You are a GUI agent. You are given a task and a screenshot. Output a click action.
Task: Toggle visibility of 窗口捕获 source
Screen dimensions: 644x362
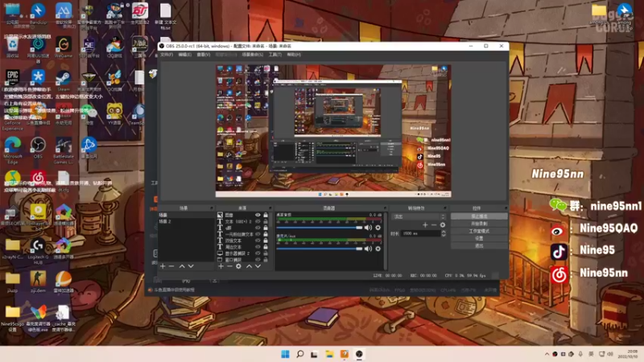click(x=258, y=259)
